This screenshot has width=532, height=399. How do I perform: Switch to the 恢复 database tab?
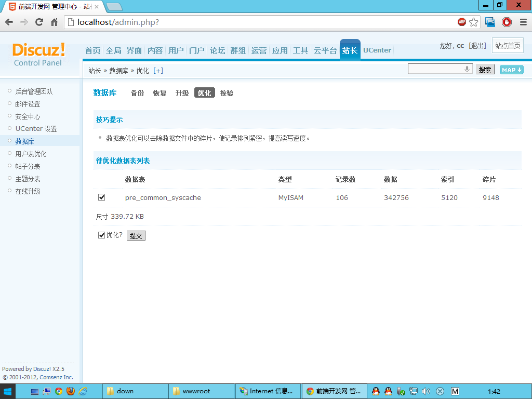point(160,93)
